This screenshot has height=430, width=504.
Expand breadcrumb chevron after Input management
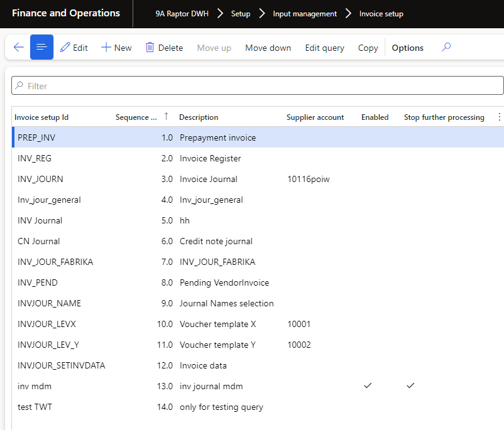tap(348, 13)
